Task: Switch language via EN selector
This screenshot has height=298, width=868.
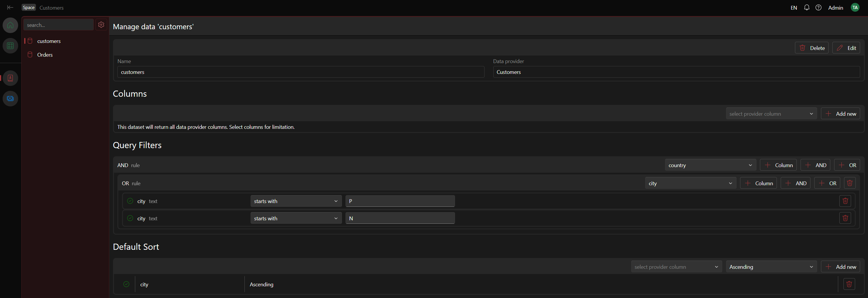Action: coord(794,7)
